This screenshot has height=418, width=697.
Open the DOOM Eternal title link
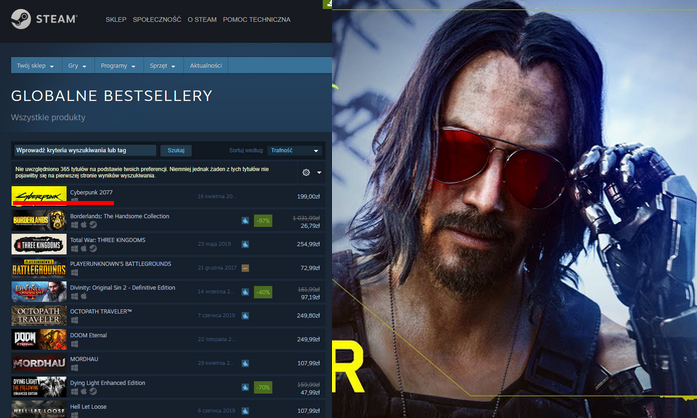(88, 335)
